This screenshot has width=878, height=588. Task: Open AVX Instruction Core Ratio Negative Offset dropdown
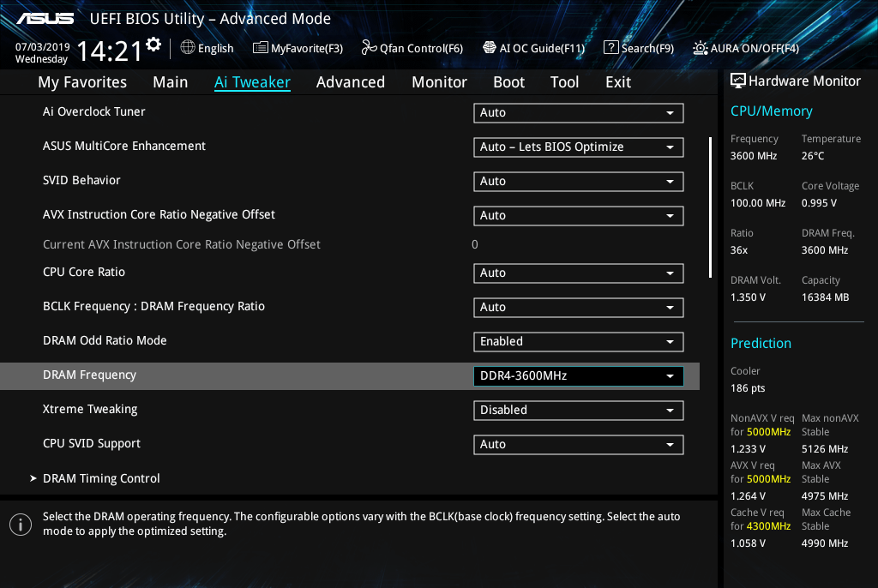pyautogui.click(x=579, y=216)
